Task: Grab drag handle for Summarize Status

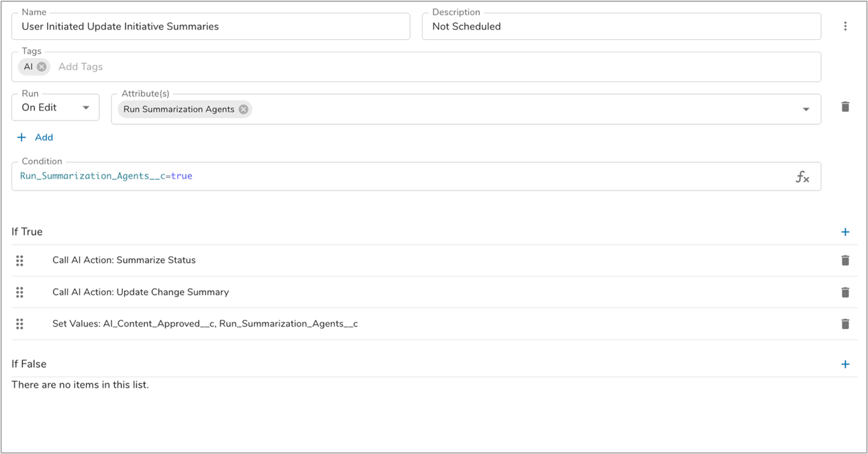Action: click(x=19, y=261)
